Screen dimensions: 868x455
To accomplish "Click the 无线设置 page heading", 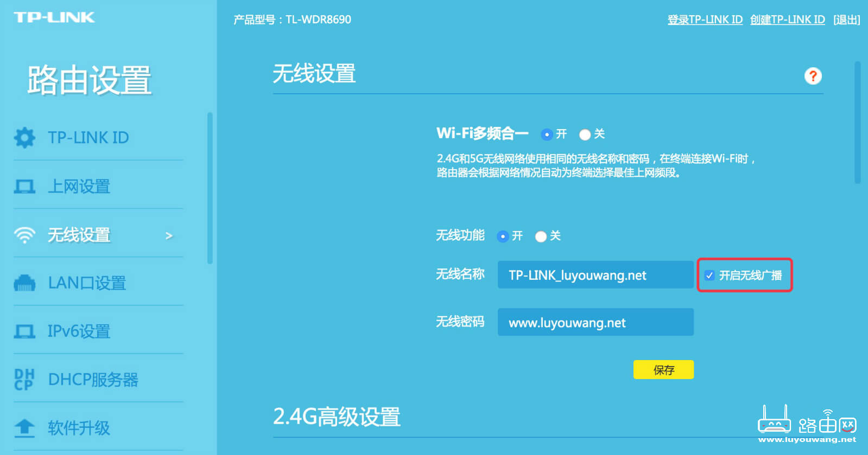I will click(314, 74).
